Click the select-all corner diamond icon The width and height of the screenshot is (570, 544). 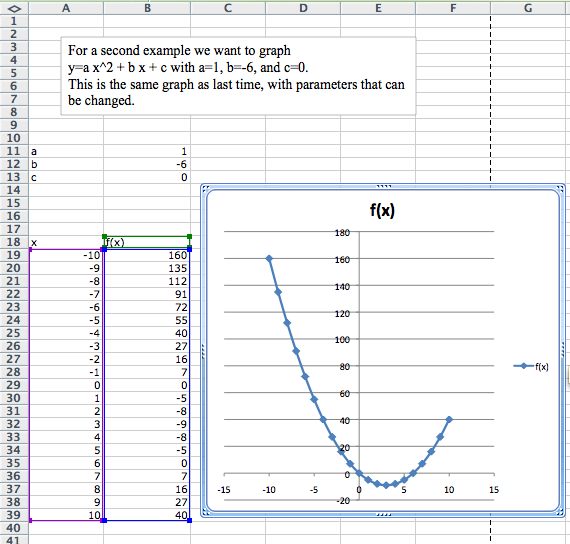tap(14, 8)
